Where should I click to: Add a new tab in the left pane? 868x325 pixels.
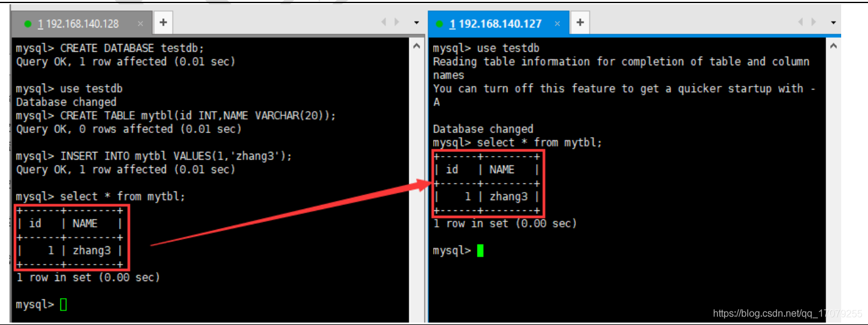pos(163,23)
